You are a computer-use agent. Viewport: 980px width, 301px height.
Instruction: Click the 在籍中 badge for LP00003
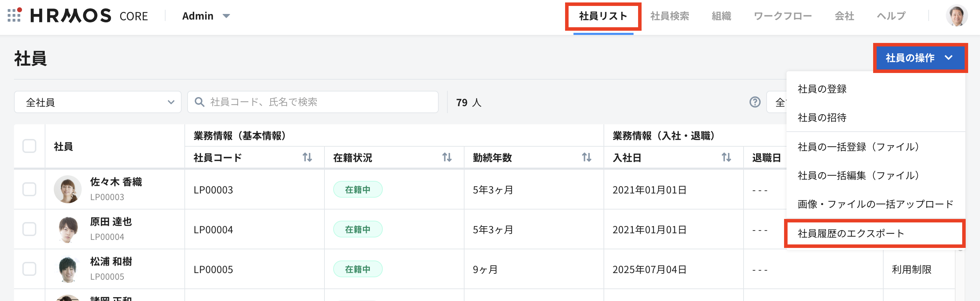click(x=358, y=189)
